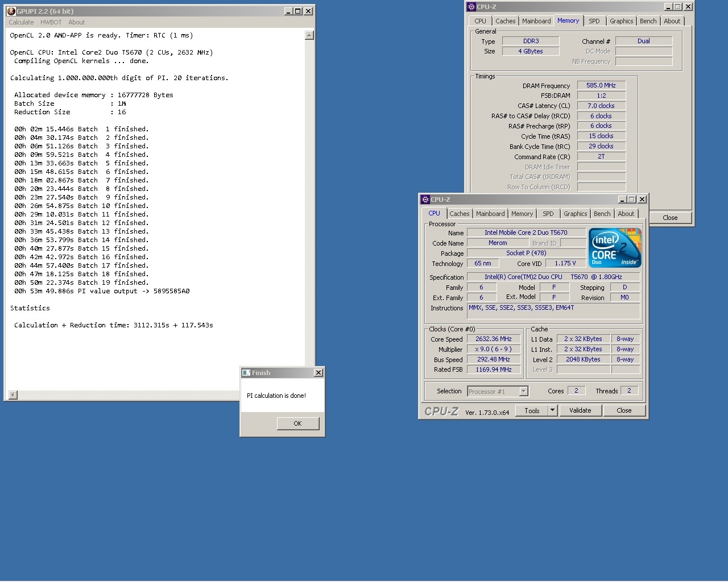Image resolution: width=728 pixels, height=582 pixels.
Task: Click the GPUPI title bar app icon
Action: pos(11,11)
